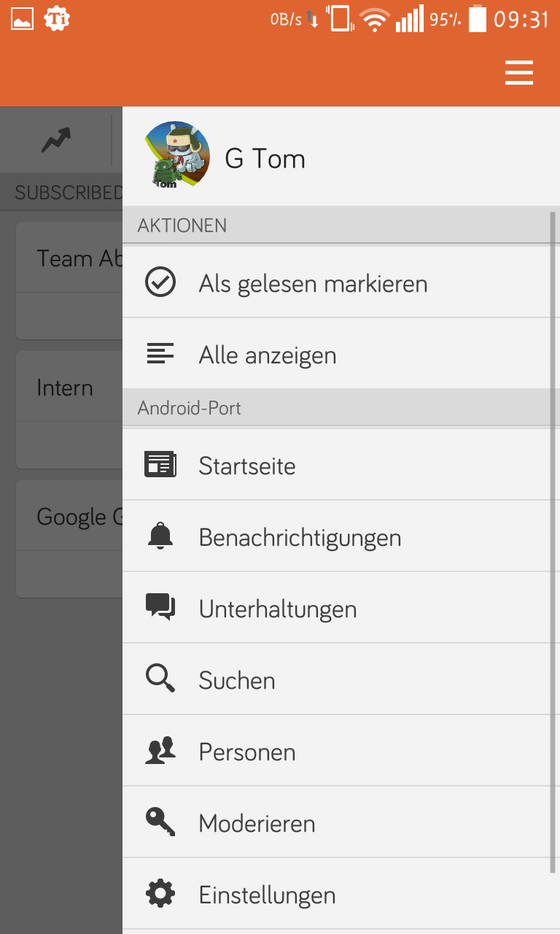
Task: Tap the magnifying glass search icon
Action: 160,679
